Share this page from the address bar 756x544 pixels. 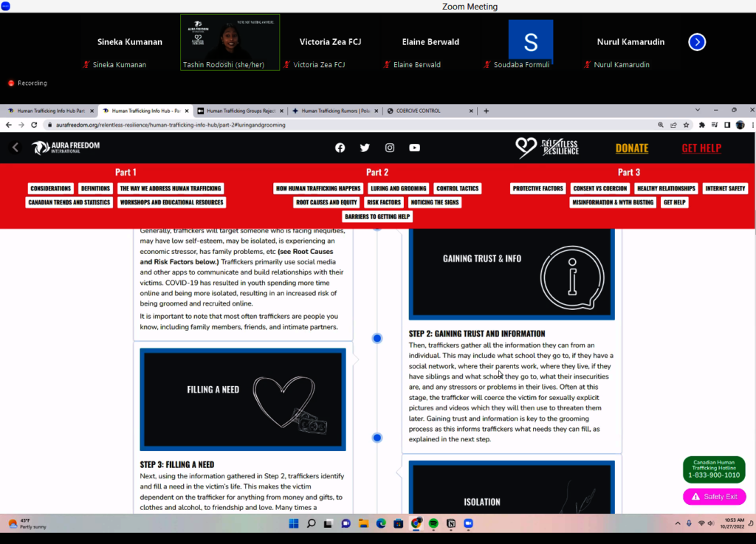pos(673,125)
